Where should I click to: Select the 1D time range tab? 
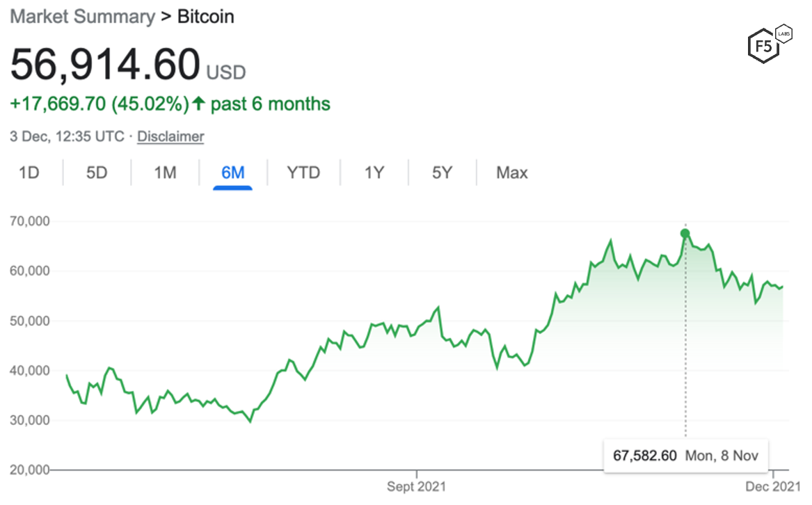pyautogui.click(x=29, y=173)
